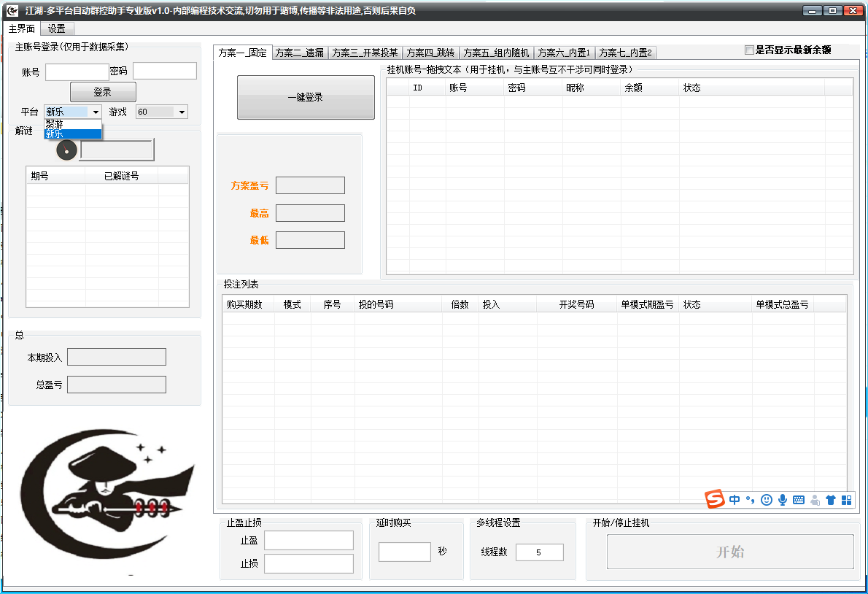The image size is (868, 594).
Task: Open the 游戏 dropdown showing 60
Action: [x=161, y=112]
